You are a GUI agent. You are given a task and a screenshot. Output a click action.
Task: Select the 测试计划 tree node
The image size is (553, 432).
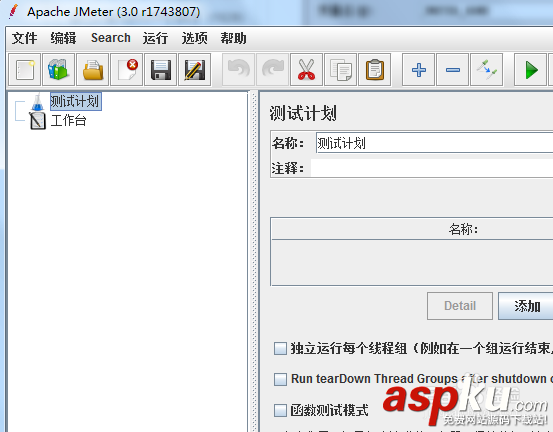point(75,102)
